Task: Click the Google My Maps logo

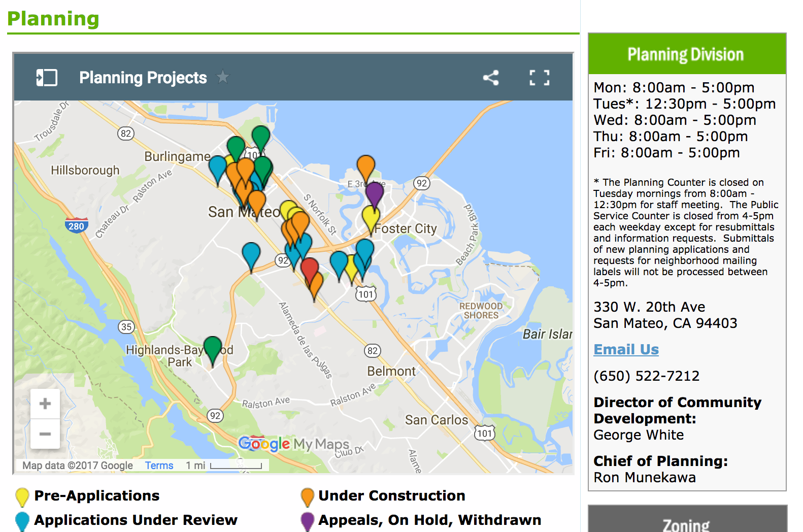Action: coord(293,444)
